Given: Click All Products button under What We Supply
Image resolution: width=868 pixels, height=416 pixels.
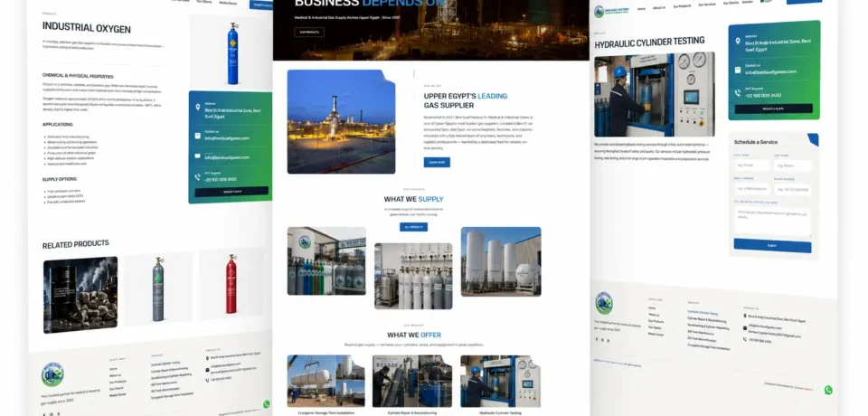Looking at the screenshot, I should 413,227.
